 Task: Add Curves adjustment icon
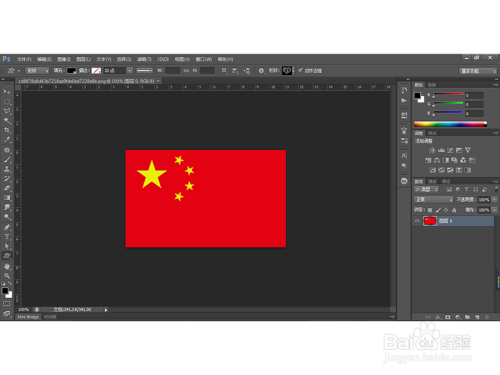[450, 150]
